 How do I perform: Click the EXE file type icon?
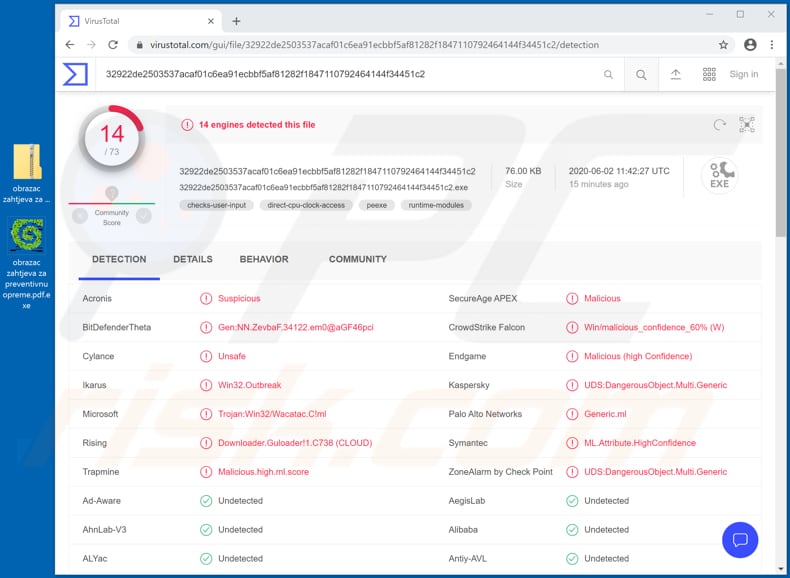click(719, 175)
